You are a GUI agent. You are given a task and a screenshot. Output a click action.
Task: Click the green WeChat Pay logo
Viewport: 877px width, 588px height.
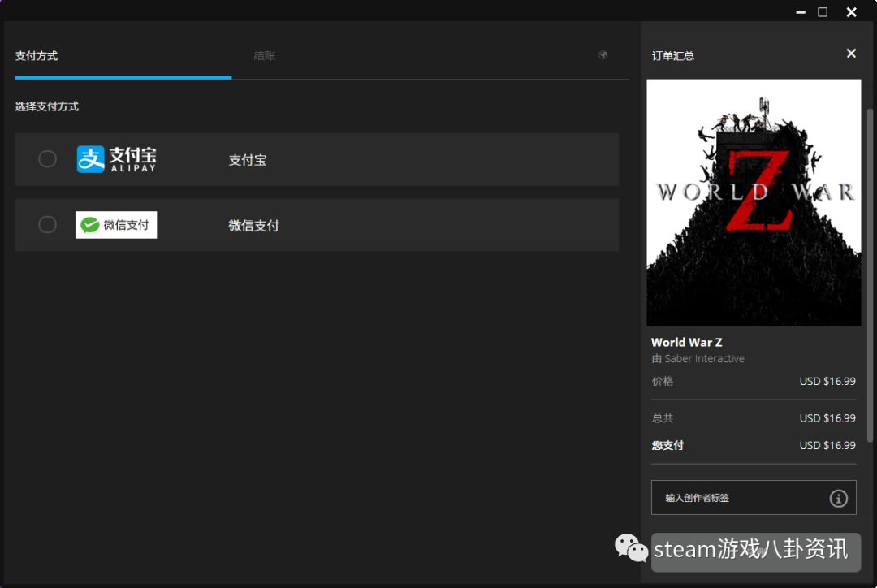click(x=116, y=225)
